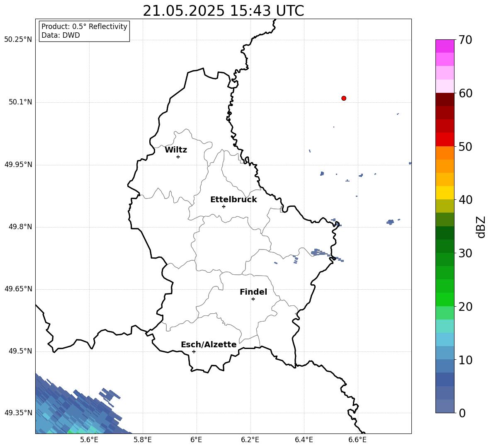The height and width of the screenshot is (448, 491).
Task: Click the Findel station cross marker
Action: 253,299
